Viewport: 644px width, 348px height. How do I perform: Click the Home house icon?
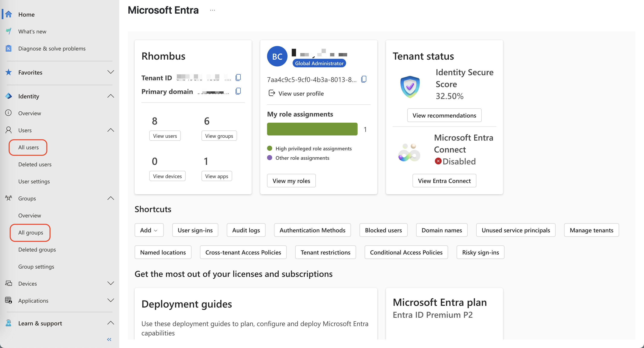click(9, 14)
